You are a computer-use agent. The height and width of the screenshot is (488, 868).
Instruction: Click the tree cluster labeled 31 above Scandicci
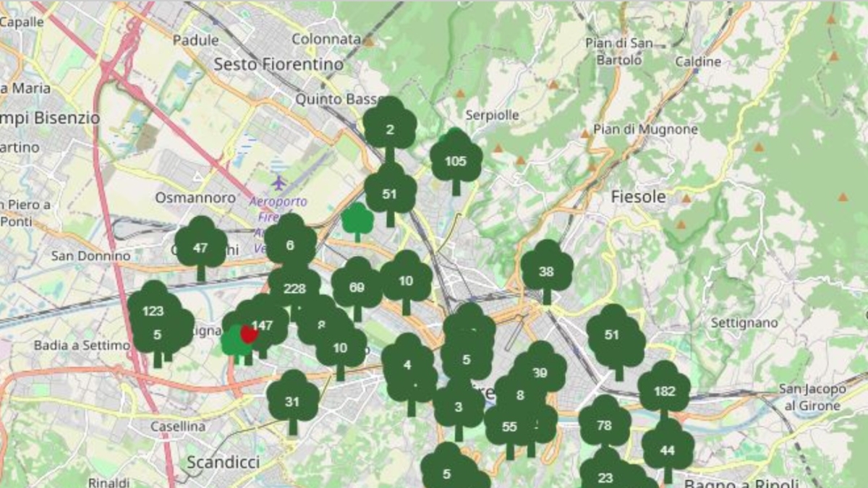coord(292,400)
